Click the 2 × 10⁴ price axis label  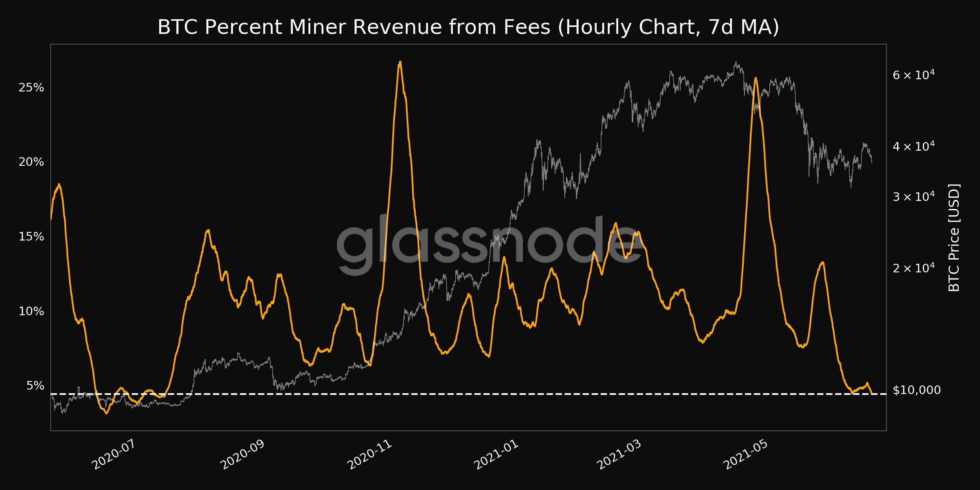(913, 268)
